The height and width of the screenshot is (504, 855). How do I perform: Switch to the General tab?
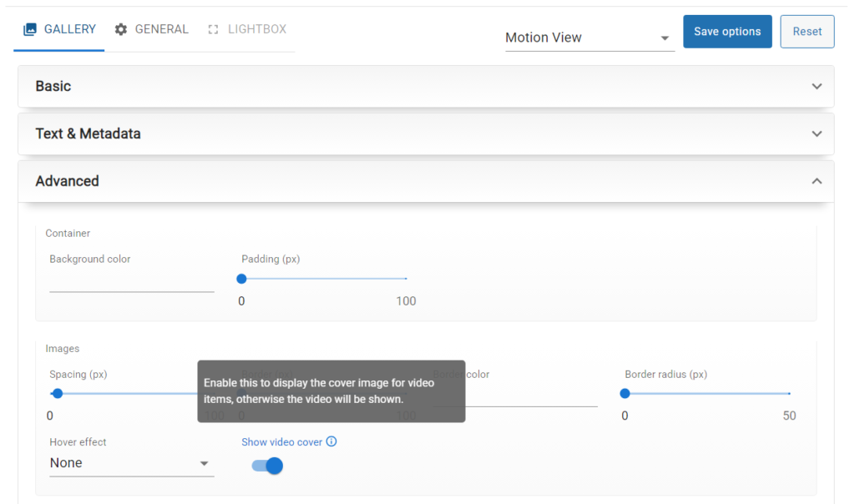coord(161,29)
